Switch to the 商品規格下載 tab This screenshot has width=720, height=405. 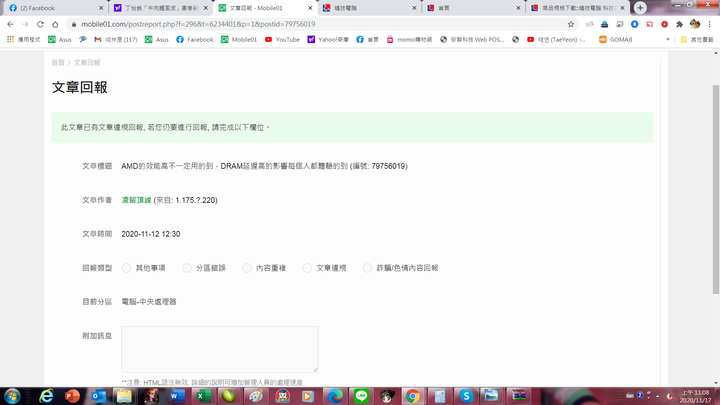578,8
